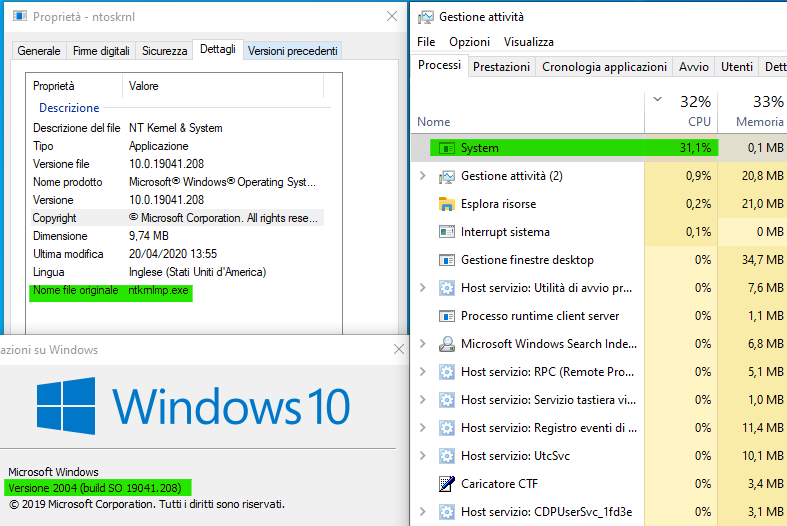Click the Gestione finestre desktop icon
The image size is (787, 526).
[x=447, y=260]
